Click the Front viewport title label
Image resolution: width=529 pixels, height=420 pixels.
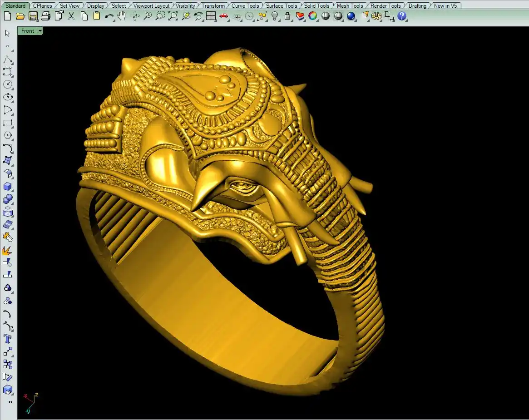tap(28, 31)
